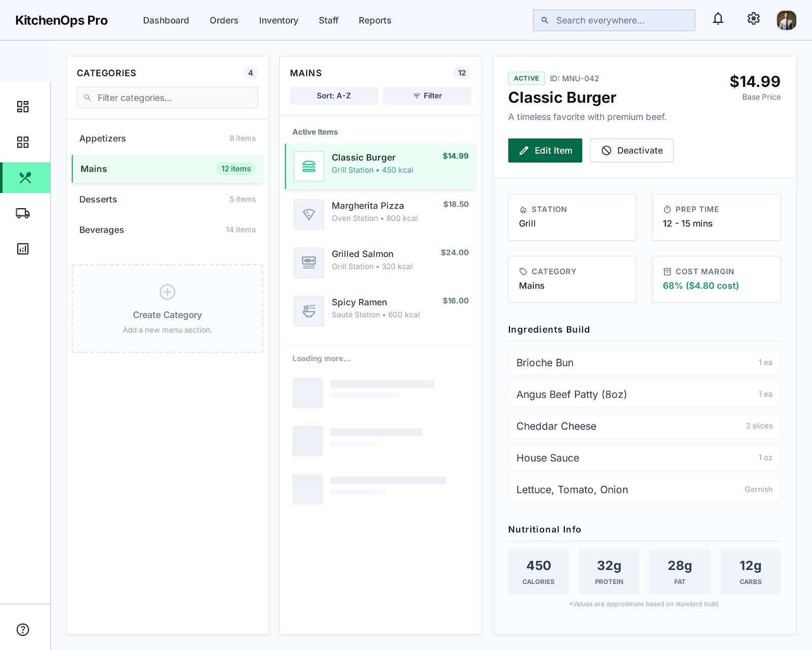
Task: Select Grilled Salmon from the list
Action: (381, 260)
